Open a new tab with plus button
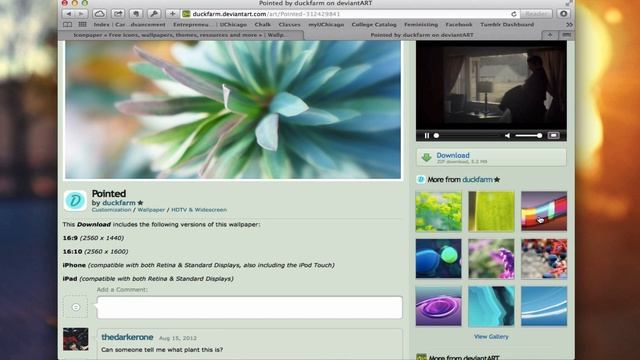 click(549, 35)
